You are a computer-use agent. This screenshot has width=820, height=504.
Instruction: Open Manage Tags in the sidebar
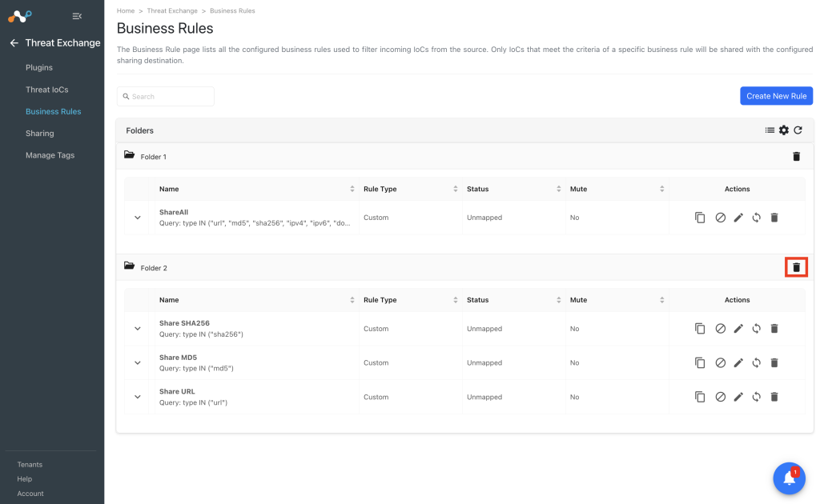pos(50,155)
